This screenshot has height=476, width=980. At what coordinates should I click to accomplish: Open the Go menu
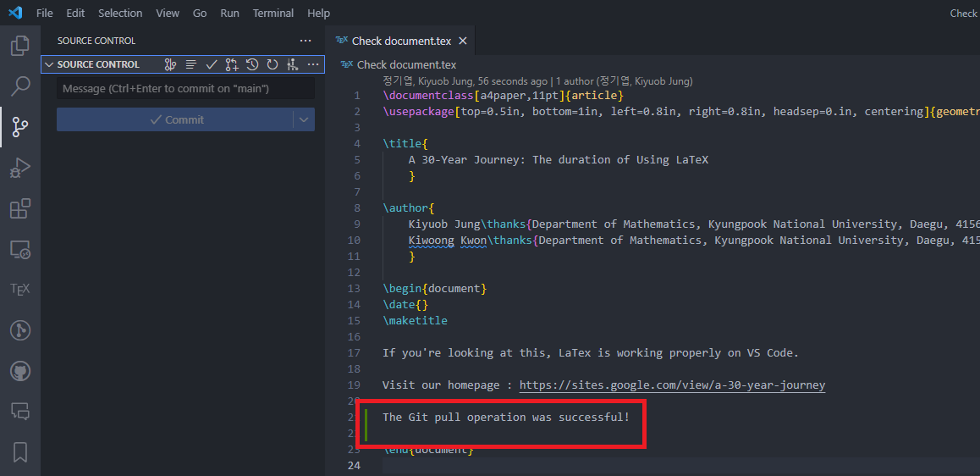point(200,14)
